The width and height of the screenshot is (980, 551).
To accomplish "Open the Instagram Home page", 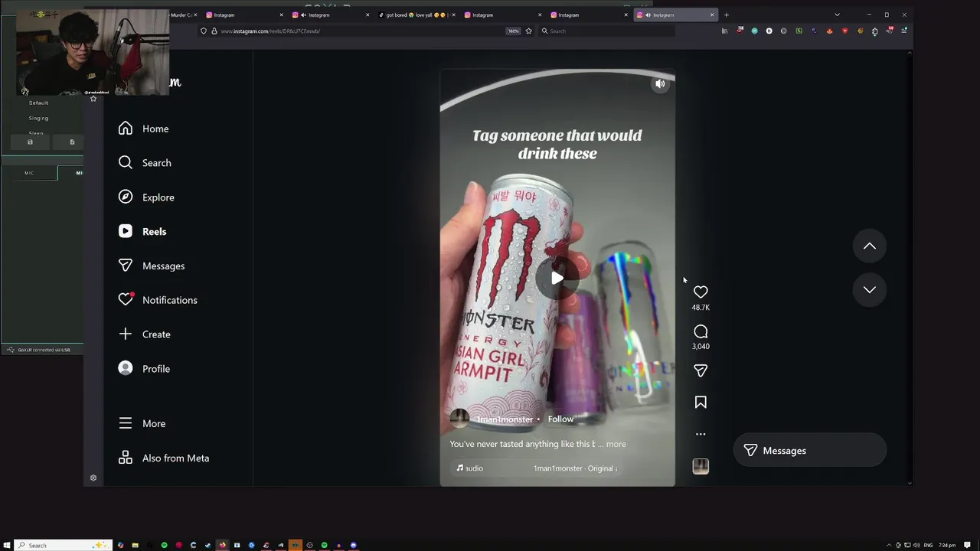I will pyautogui.click(x=144, y=129).
